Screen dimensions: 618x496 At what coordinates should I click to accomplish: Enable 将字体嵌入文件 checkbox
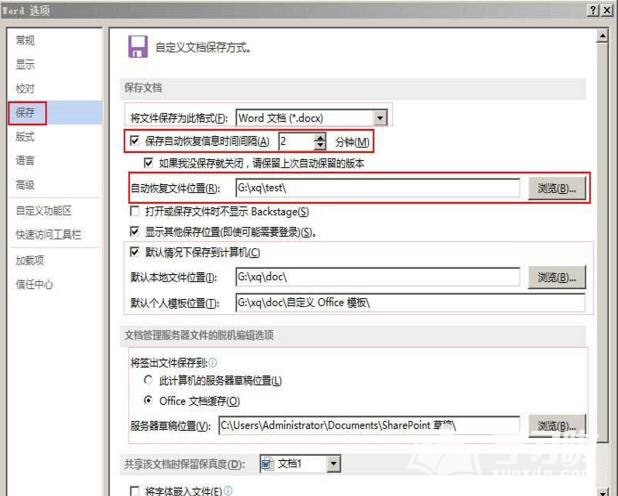pos(134,491)
